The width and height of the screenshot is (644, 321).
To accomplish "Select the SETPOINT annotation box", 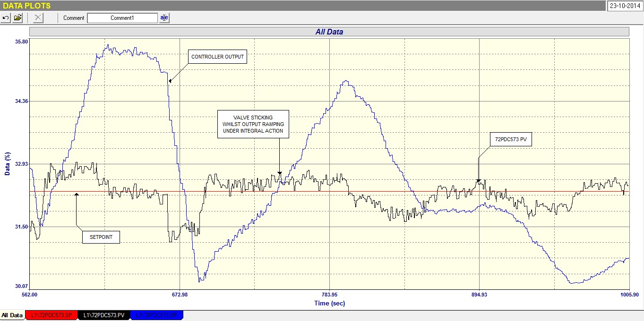I will pyautogui.click(x=101, y=237).
